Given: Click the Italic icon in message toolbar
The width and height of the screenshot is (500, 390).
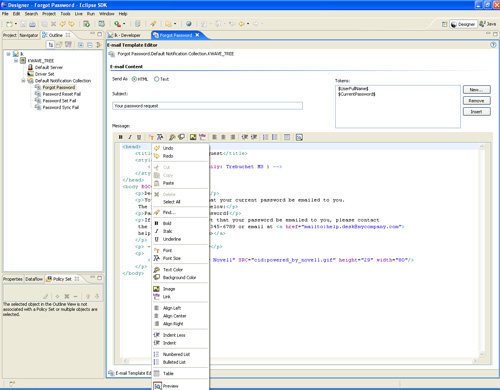Looking at the screenshot, I should 130,137.
